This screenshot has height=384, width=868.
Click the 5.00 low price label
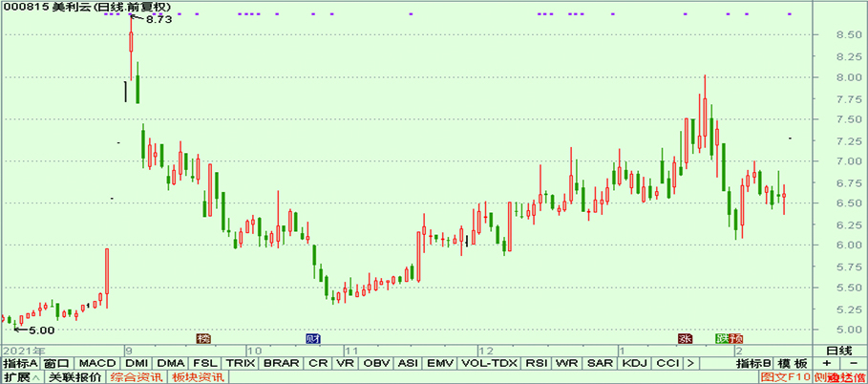(x=41, y=331)
